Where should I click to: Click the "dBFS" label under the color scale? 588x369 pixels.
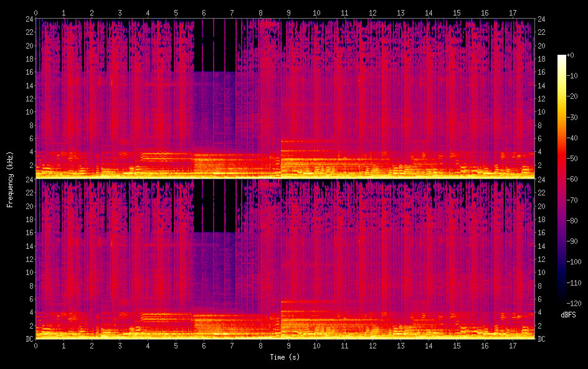tap(567, 315)
